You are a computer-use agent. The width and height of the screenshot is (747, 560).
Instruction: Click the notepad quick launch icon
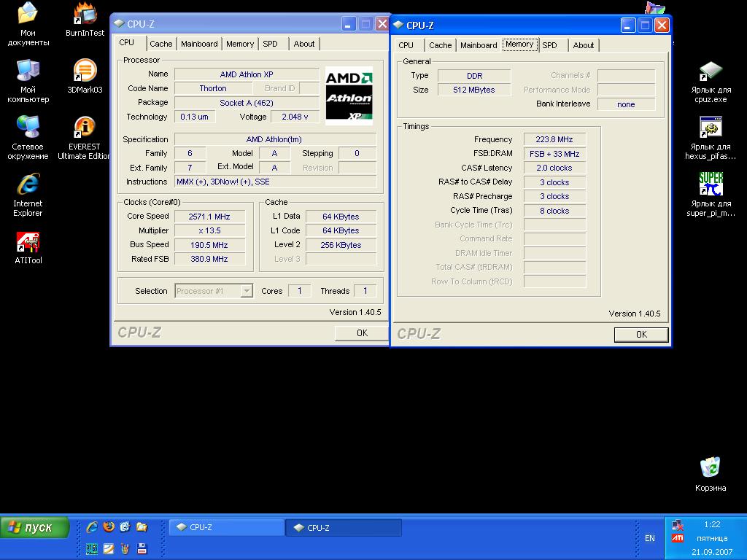[x=109, y=548]
